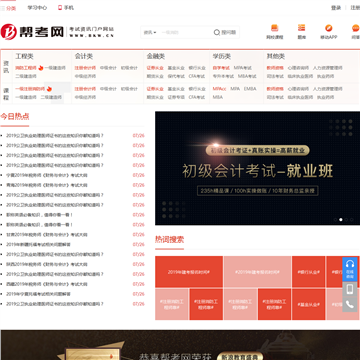The width and height of the screenshot is (360, 360).
Task: Expand the 资讯 search type dropdown
Action: pos(150,32)
